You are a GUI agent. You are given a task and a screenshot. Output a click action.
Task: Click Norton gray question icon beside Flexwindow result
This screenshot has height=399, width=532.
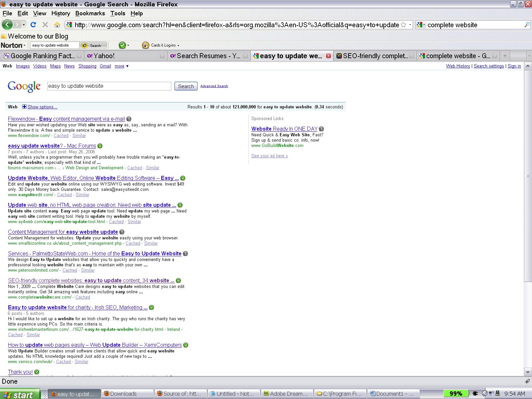coord(129,119)
